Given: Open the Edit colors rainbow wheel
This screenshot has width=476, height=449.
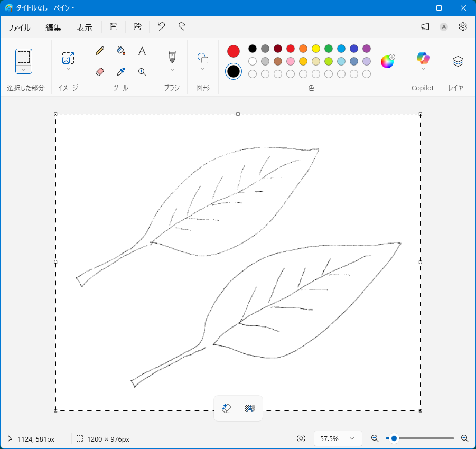Looking at the screenshot, I should click(387, 61).
